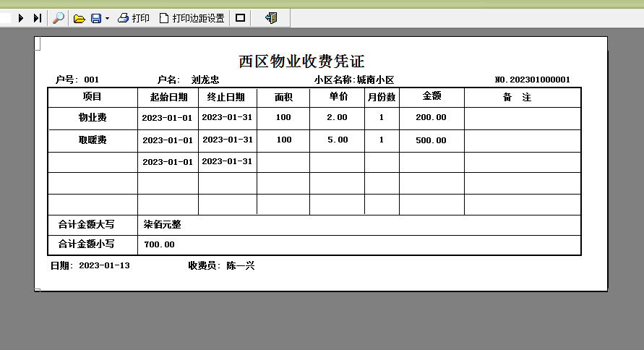Select cashier name 陈一兴
644x350 pixels.
(241, 266)
